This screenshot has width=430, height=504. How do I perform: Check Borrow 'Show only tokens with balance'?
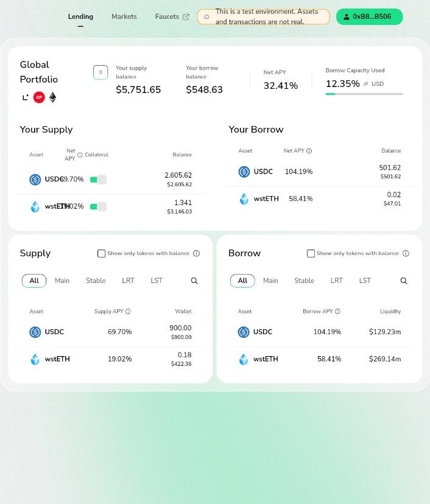pyautogui.click(x=311, y=254)
